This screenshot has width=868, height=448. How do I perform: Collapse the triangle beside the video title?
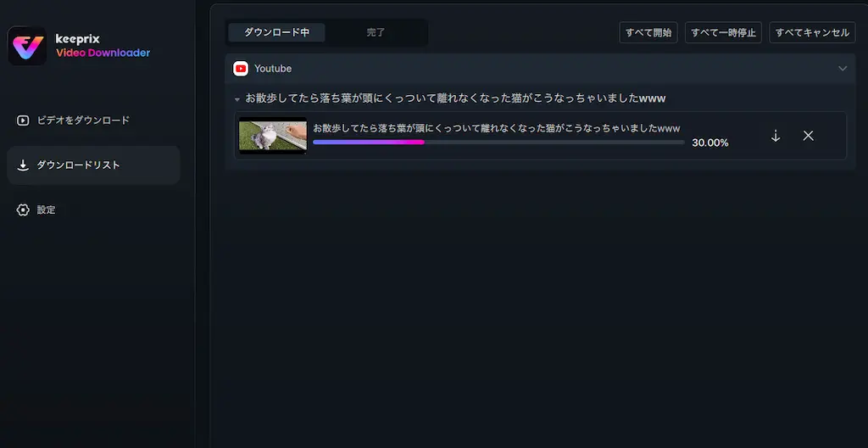237,99
